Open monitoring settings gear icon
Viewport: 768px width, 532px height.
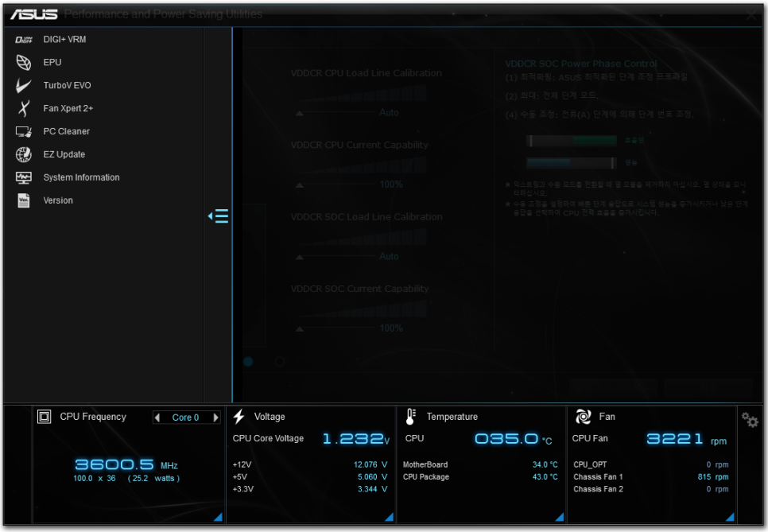pyautogui.click(x=750, y=420)
